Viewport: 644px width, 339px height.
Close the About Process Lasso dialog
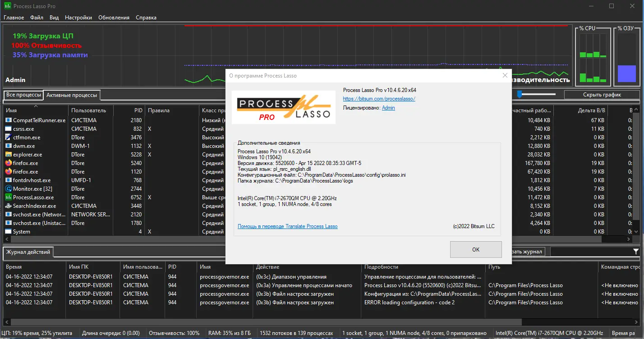505,76
